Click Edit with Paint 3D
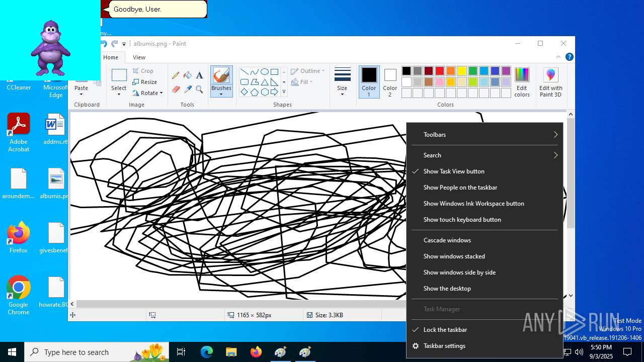Screen dimensions: 644x362 tap(551, 82)
